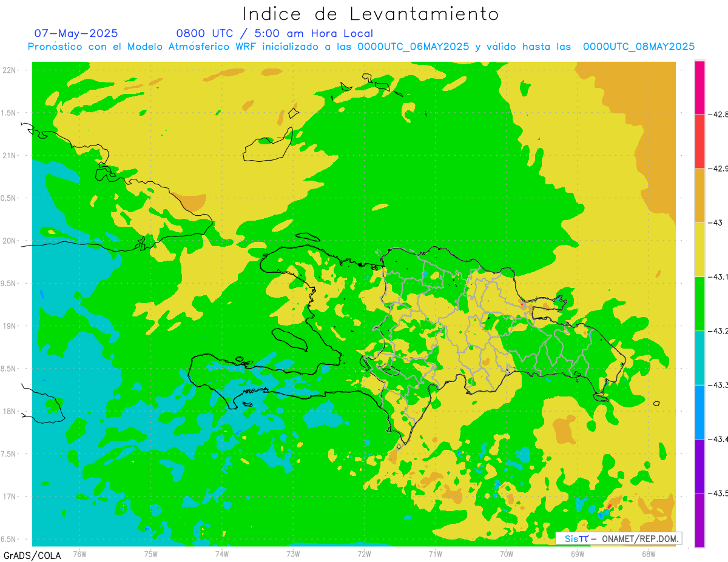The width and height of the screenshot is (728, 562).
Task: Click the 22N latitude label
Action: point(10,70)
